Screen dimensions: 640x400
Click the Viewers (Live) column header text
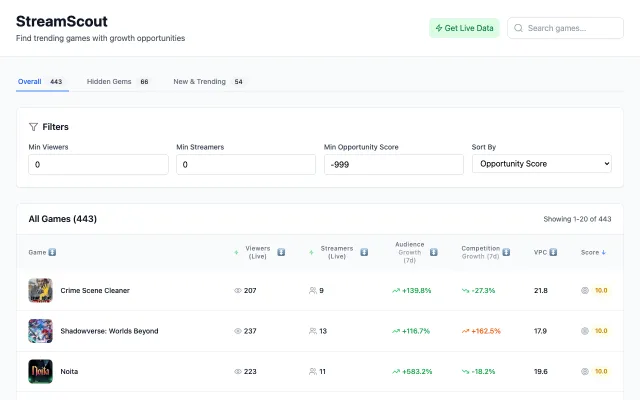pos(258,252)
